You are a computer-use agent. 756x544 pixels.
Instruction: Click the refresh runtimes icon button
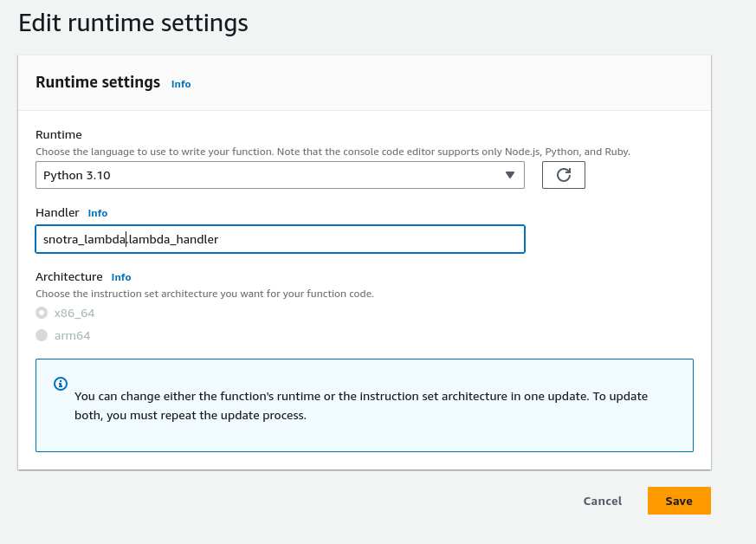[x=563, y=175]
